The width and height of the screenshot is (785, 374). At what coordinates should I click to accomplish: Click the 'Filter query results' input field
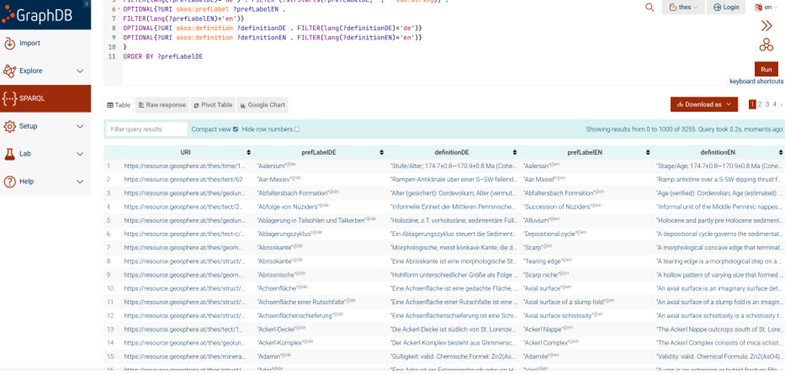(x=146, y=129)
